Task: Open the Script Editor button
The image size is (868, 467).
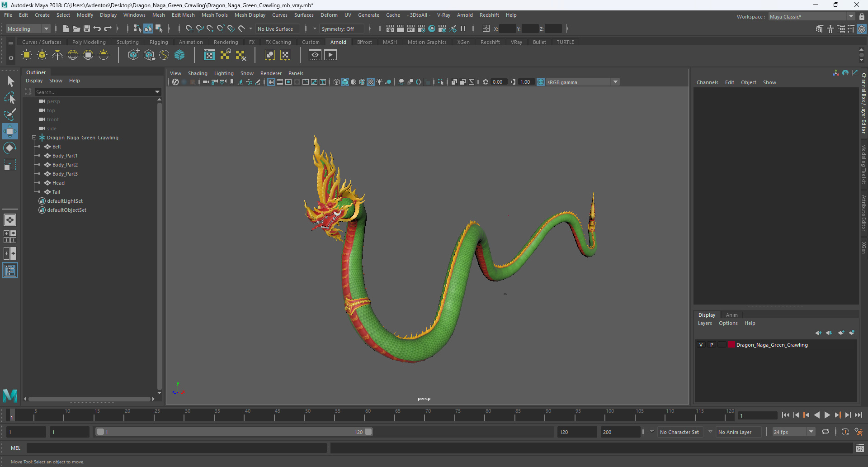Action: coord(860,448)
